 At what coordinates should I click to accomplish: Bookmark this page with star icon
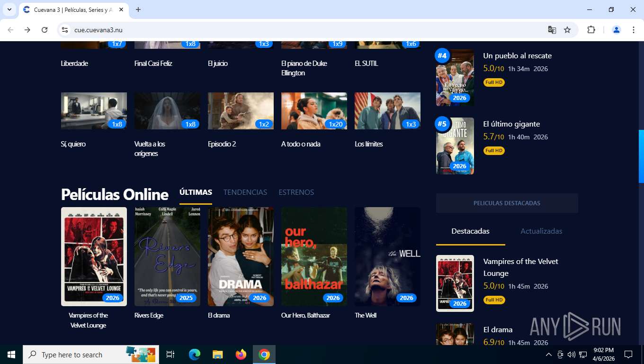(x=567, y=30)
